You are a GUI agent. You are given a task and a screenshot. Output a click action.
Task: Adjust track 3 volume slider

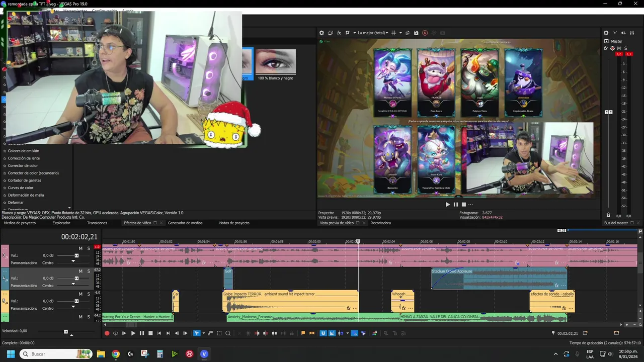76,255
